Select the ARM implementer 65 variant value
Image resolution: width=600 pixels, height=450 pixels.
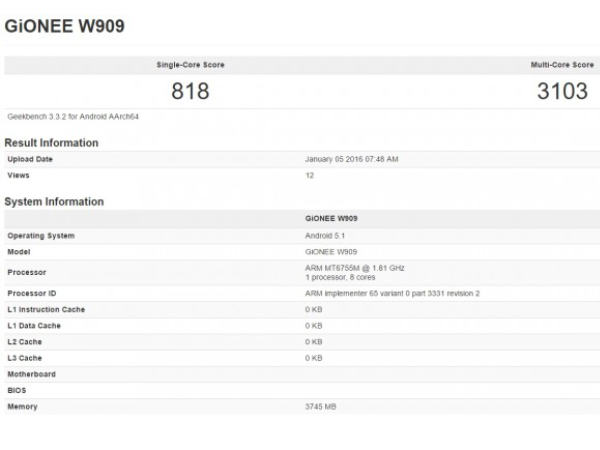(x=392, y=293)
